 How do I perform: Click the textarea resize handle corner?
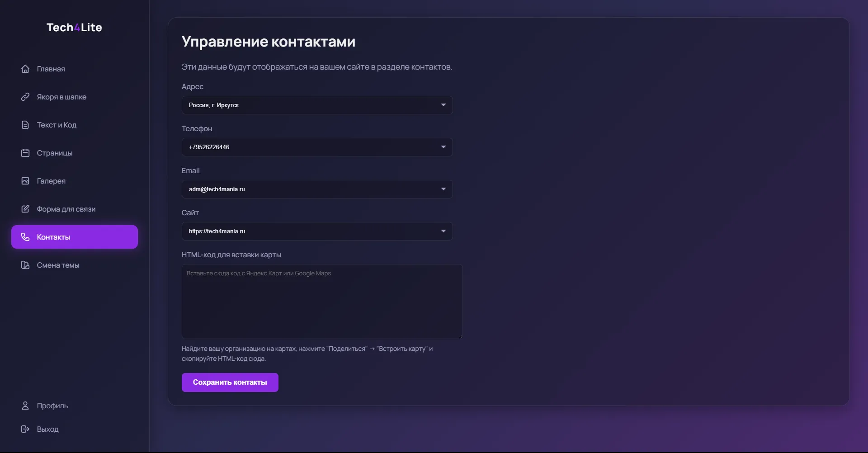[x=460, y=336]
